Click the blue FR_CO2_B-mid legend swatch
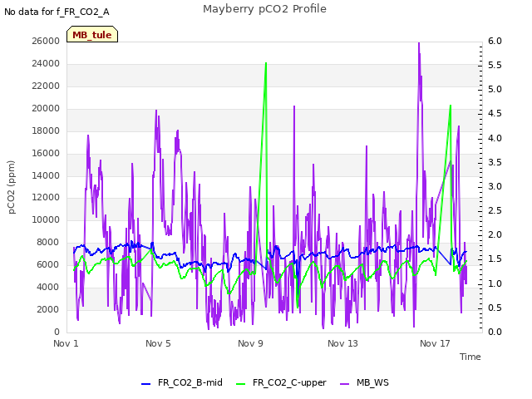Screen dimensions: 532x399 coord(146,384)
